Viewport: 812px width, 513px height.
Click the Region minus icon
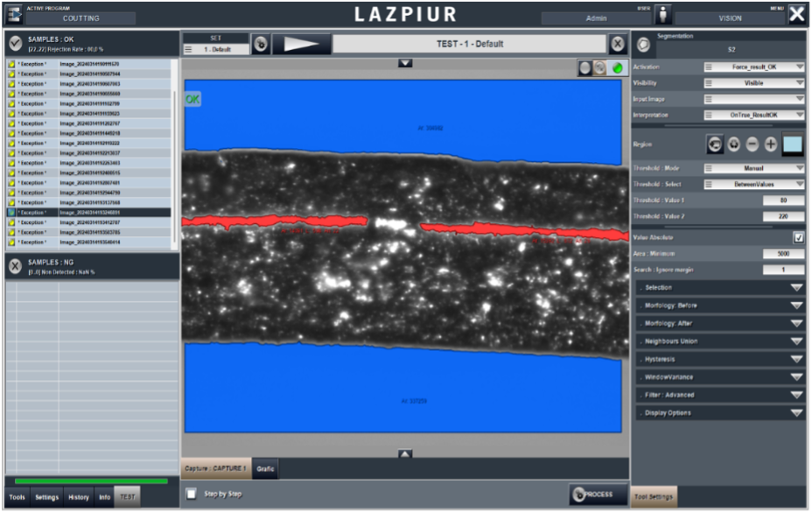click(x=752, y=144)
